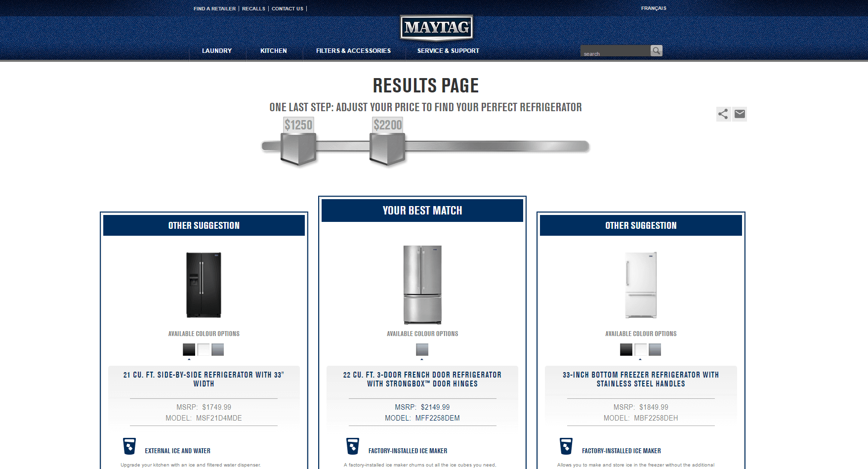This screenshot has height=469, width=868.
Task: Click ice maker icon under MFF2258DEM
Action: 353,446
